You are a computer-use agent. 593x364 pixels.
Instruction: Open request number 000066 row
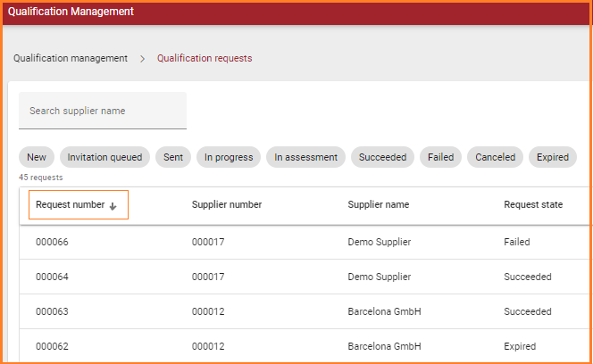(x=52, y=242)
